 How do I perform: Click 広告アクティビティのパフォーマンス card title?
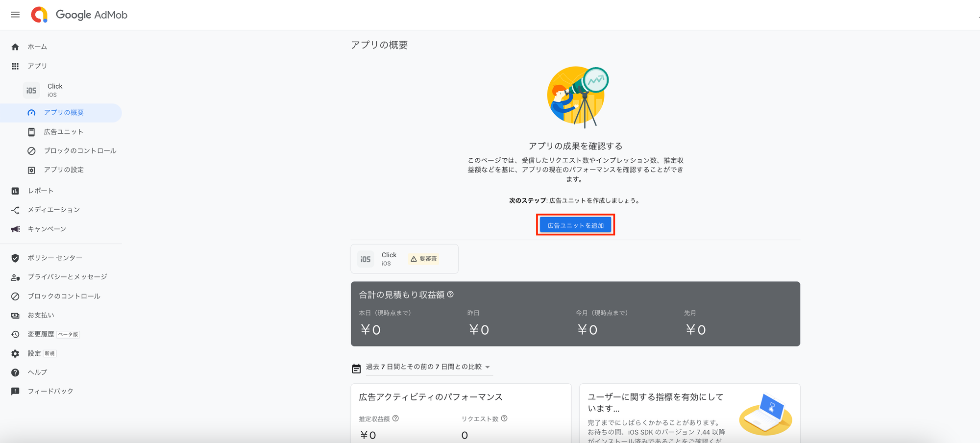click(x=431, y=397)
